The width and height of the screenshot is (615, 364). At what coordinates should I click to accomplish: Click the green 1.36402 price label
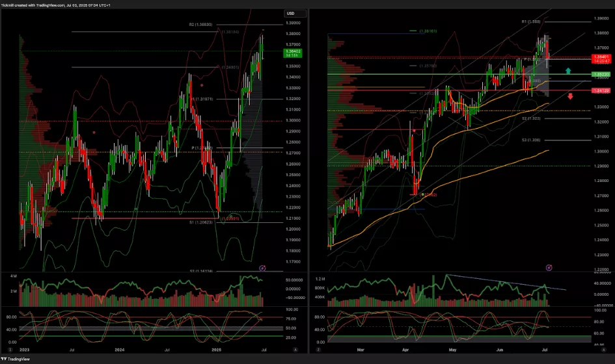pos(292,51)
